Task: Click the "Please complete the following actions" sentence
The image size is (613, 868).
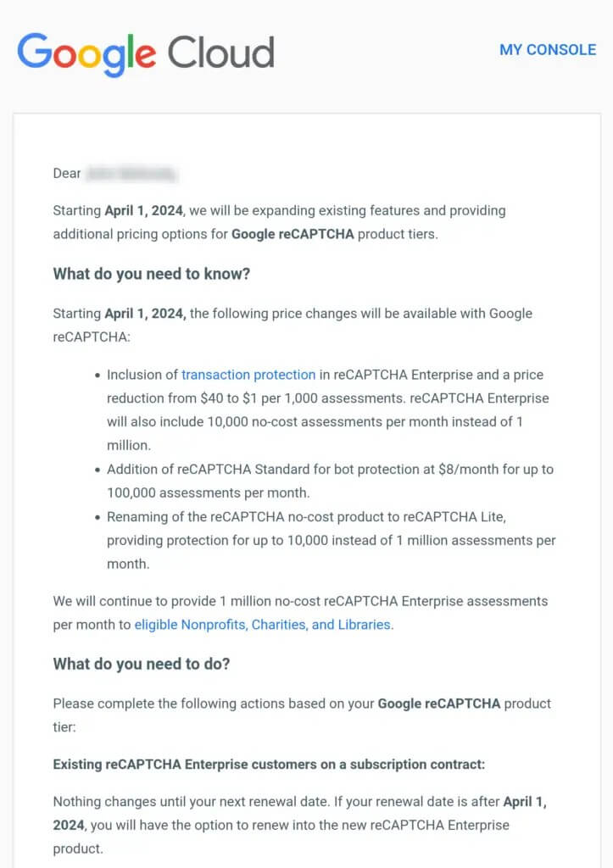Action: [212, 704]
